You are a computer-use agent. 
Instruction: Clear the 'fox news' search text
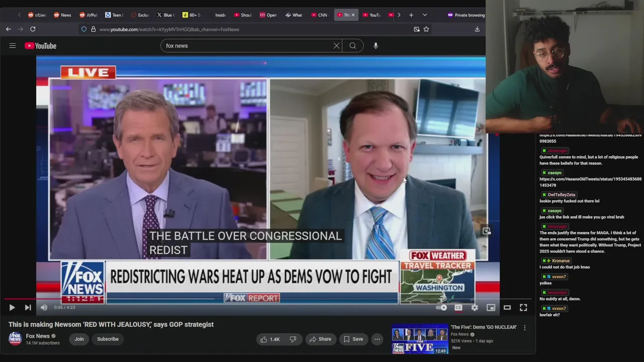pos(337,46)
